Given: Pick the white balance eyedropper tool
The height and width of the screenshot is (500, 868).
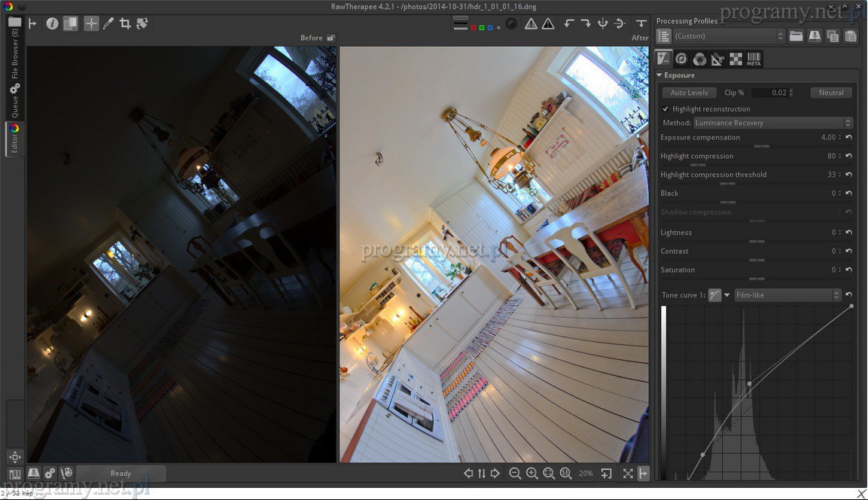Looking at the screenshot, I should click(108, 23).
